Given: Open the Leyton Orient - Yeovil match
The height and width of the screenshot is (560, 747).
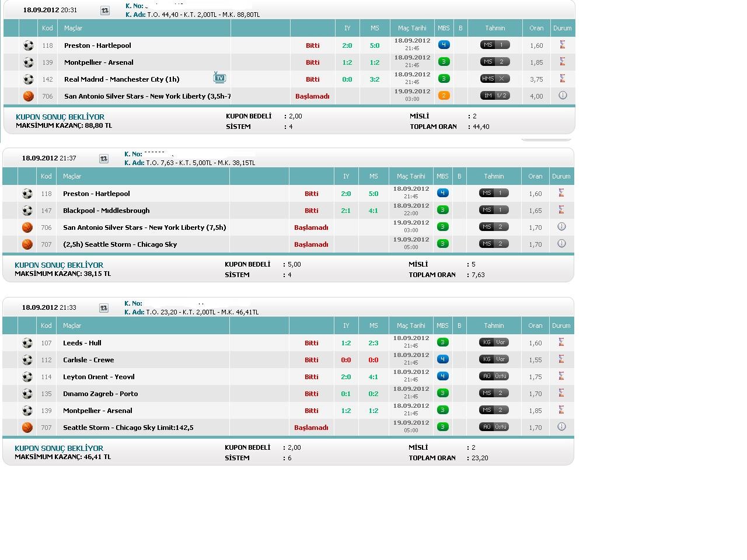Looking at the screenshot, I should pos(99,377).
